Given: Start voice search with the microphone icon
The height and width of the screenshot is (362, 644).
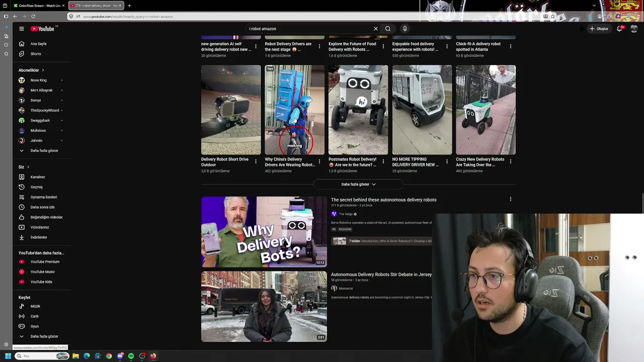Looking at the screenshot, I should (x=405, y=29).
